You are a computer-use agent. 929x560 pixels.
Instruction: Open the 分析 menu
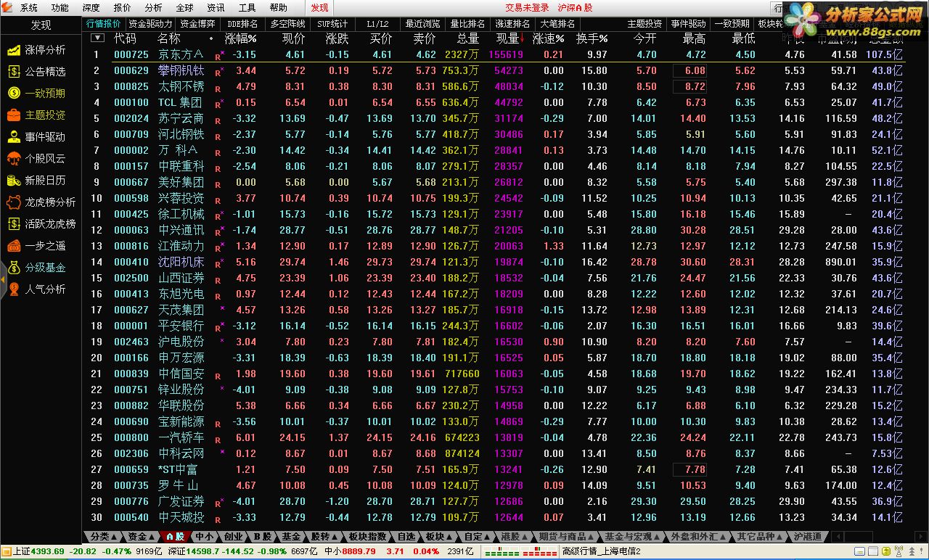click(x=153, y=8)
